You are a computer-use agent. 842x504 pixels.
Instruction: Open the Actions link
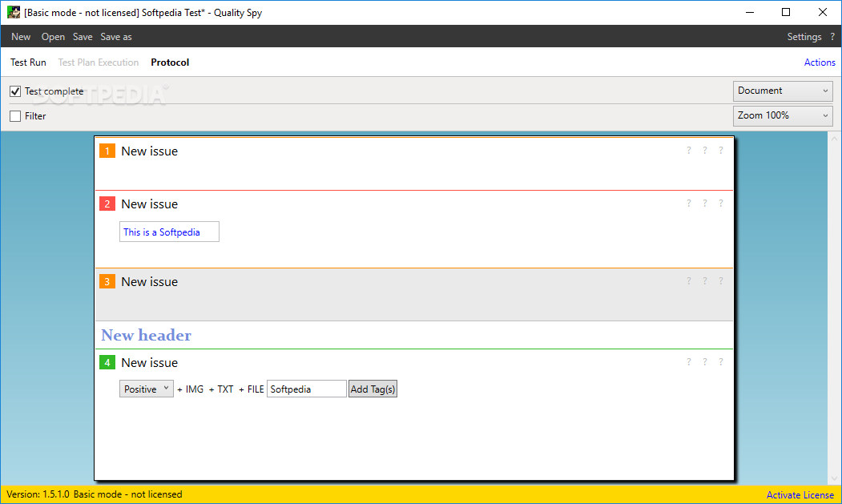[820, 62]
